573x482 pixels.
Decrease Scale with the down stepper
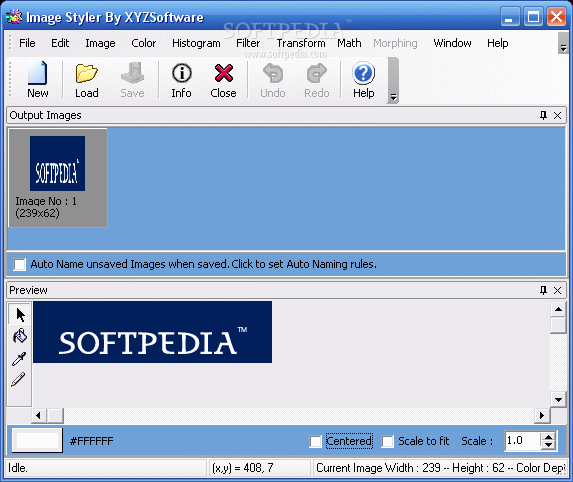click(x=548, y=445)
